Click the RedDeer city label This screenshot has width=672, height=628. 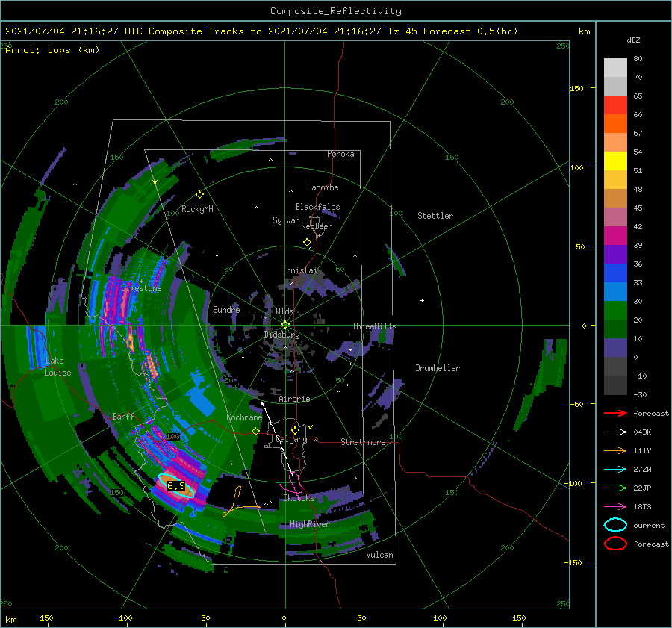[x=317, y=226]
